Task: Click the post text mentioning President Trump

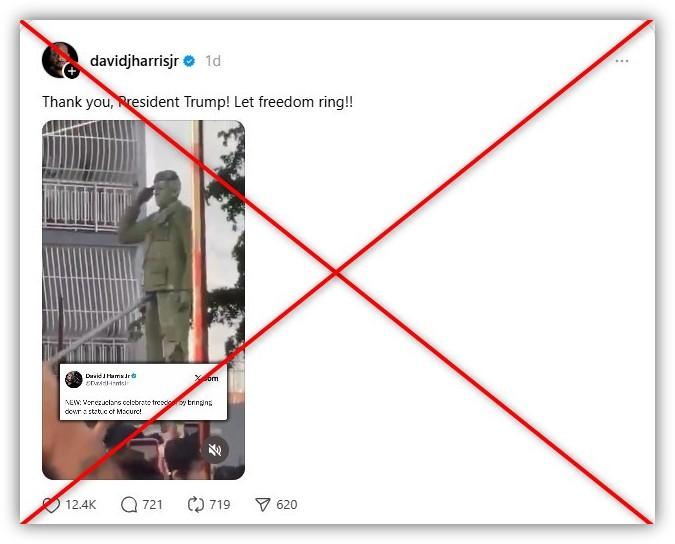Action: 198,102
